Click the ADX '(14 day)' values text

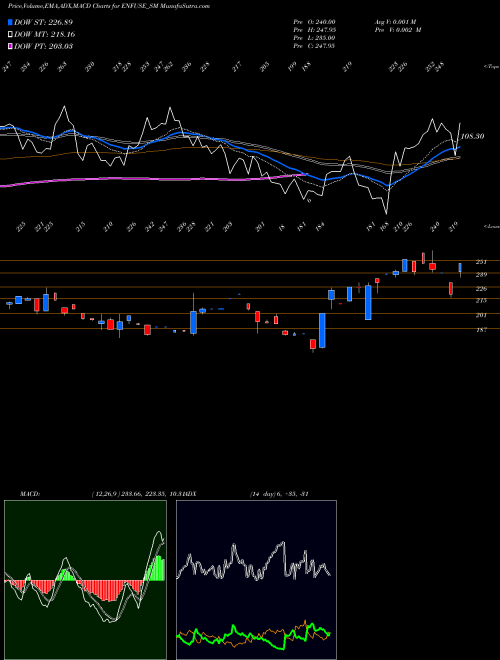[x=279, y=494]
